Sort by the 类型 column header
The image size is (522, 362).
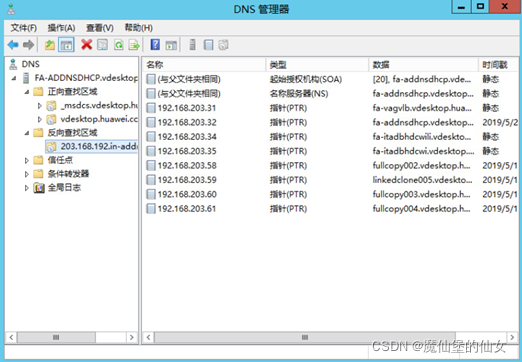point(317,65)
